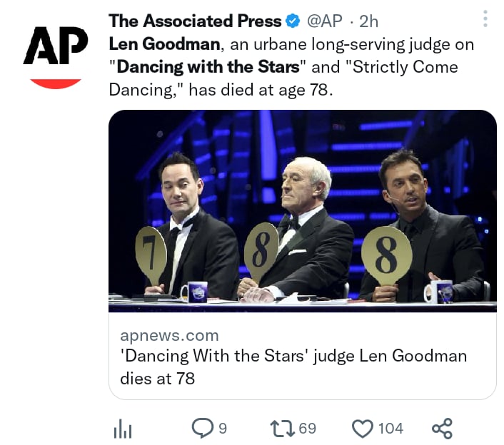Open the tweet's three-dot more menu
Image resolution: width=504 pixels, height=445 pixels.
click(x=485, y=19)
